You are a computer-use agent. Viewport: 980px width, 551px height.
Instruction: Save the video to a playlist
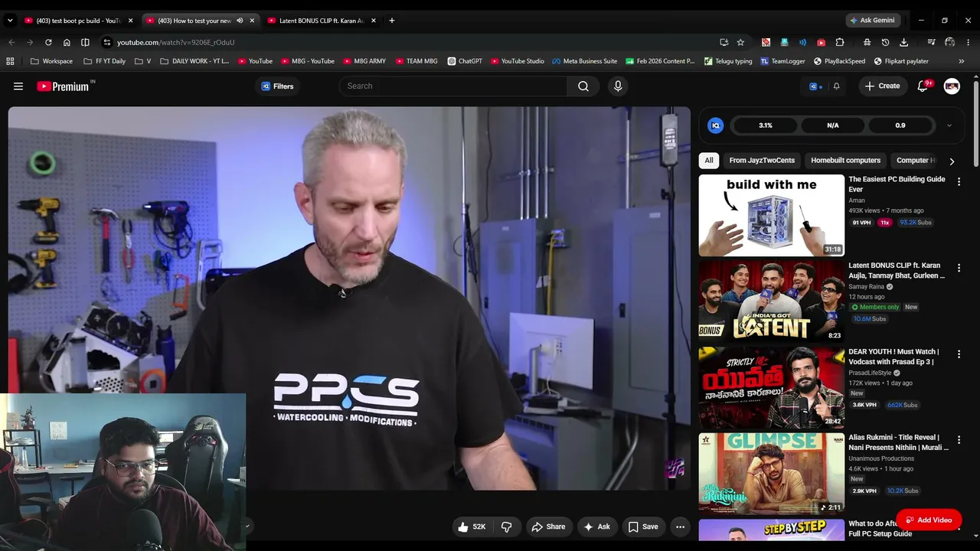click(643, 527)
